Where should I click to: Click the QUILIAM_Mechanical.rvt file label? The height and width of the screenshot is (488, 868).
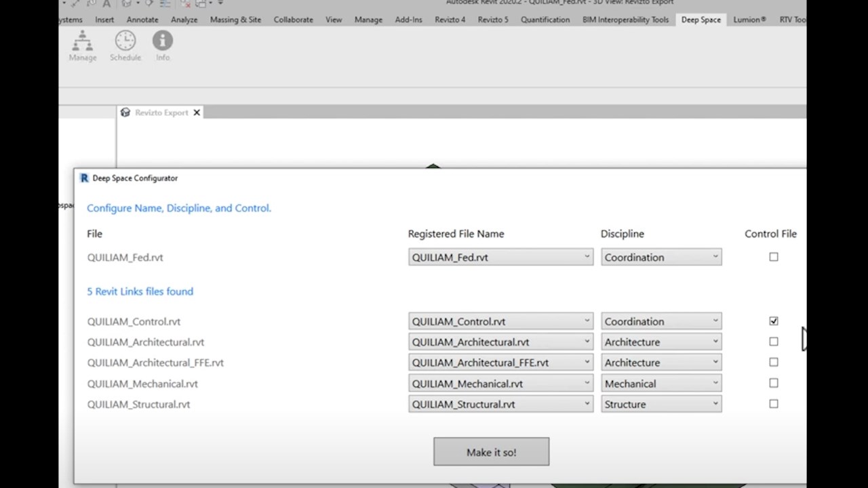pos(142,384)
